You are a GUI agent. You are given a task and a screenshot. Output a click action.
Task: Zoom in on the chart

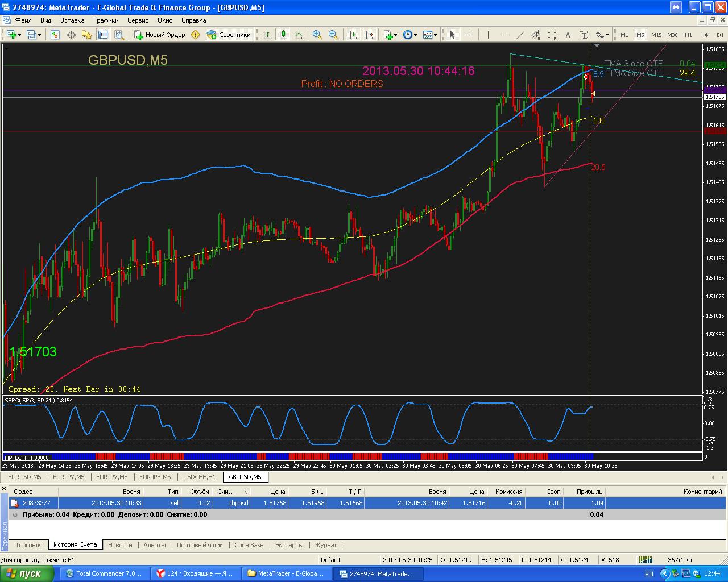[317, 35]
